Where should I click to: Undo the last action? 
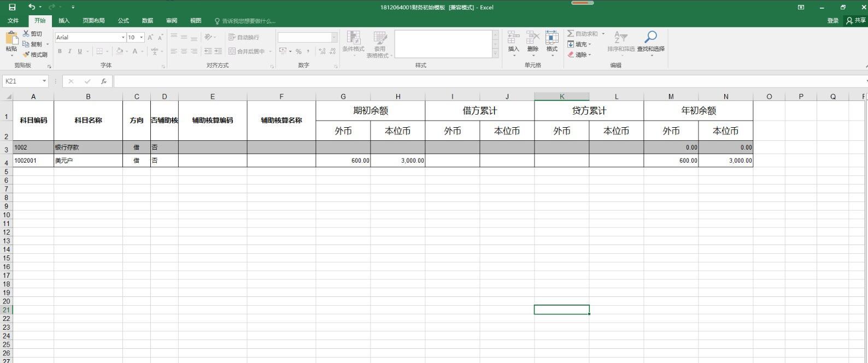(x=32, y=7)
